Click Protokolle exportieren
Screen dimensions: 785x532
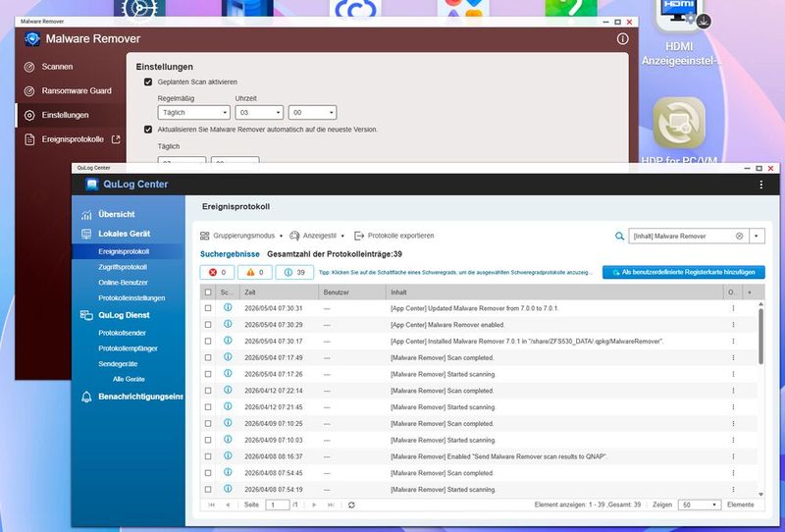pos(394,236)
